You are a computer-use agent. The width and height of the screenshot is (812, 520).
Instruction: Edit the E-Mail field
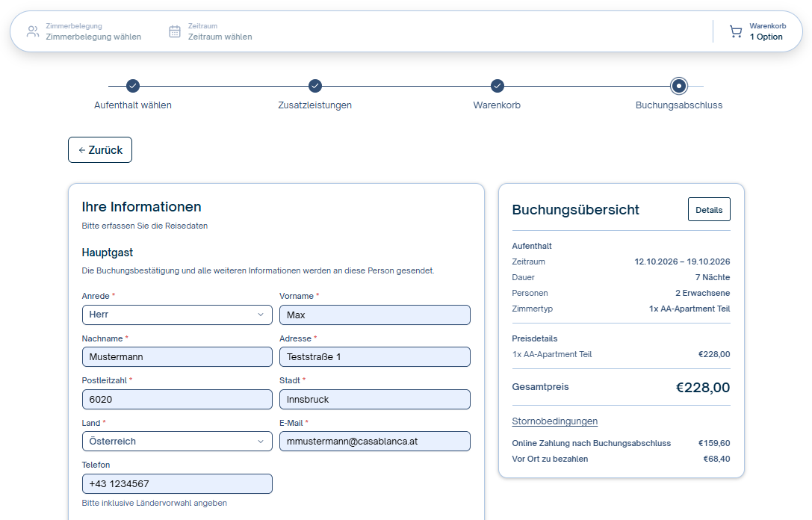click(375, 442)
